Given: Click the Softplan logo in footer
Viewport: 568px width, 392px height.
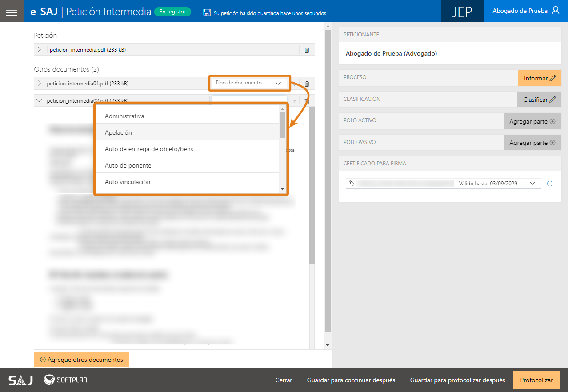Looking at the screenshot, I should (65, 380).
